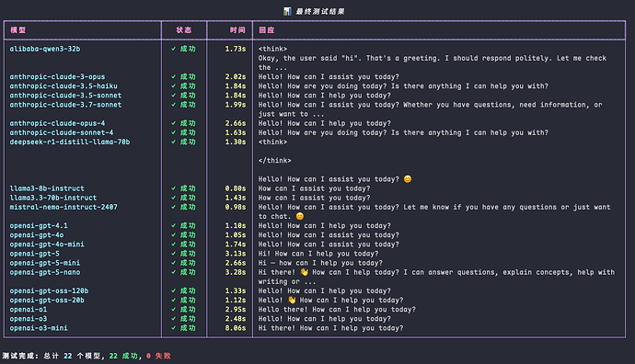Select the deepseek-r1-distill-llama-70b model name

pyautogui.click(x=70, y=142)
